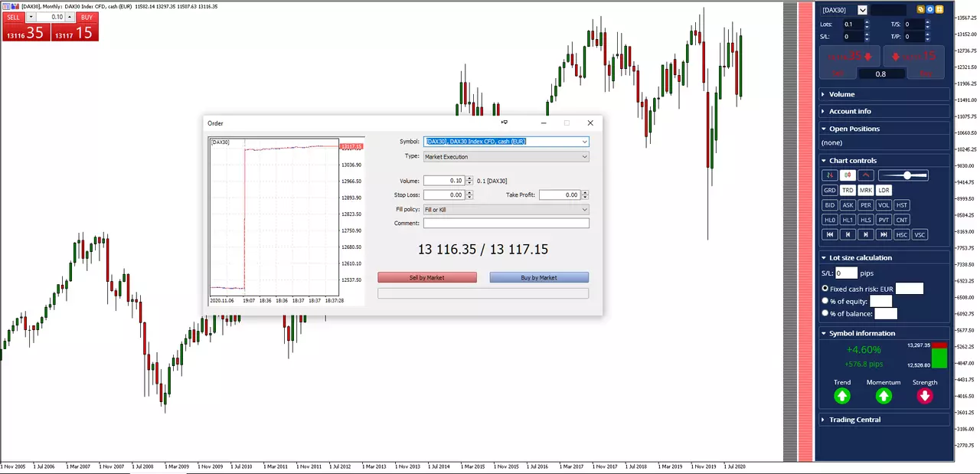Toggle the ASK line button
The image size is (980, 474).
coord(848,205)
